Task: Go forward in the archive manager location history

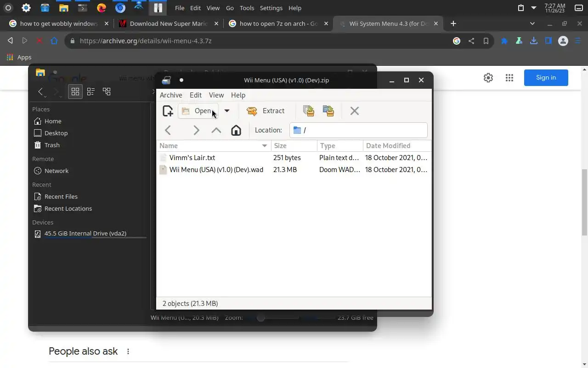Action: [x=196, y=130]
